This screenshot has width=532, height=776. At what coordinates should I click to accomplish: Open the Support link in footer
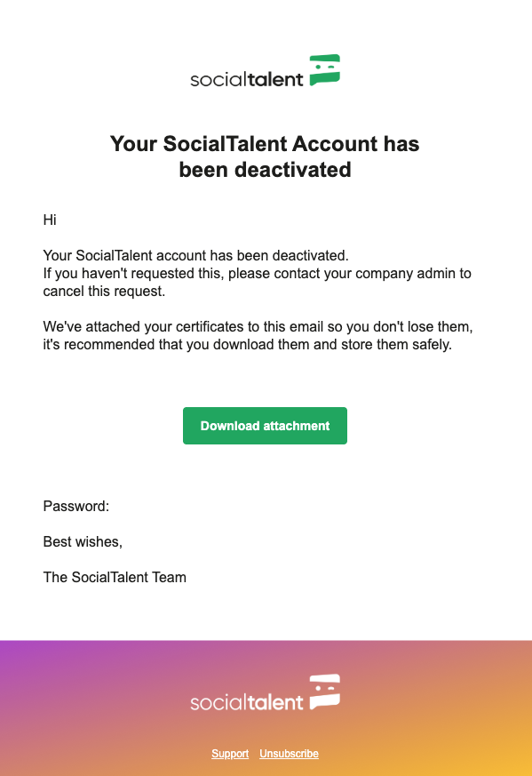pyautogui.click(x=230, y=753)
